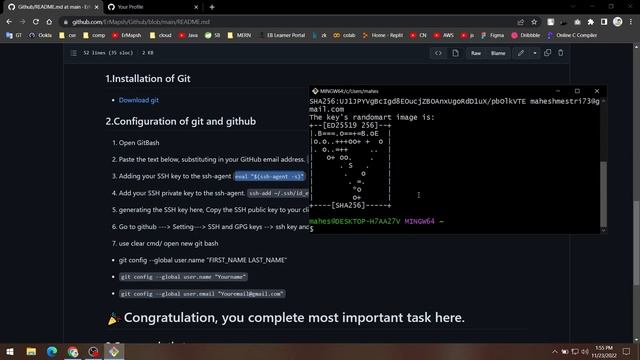Click the eval ssh-agent code snippet
Image resolution: width=640 pixels, height=360 pixels.
[269, 176]
